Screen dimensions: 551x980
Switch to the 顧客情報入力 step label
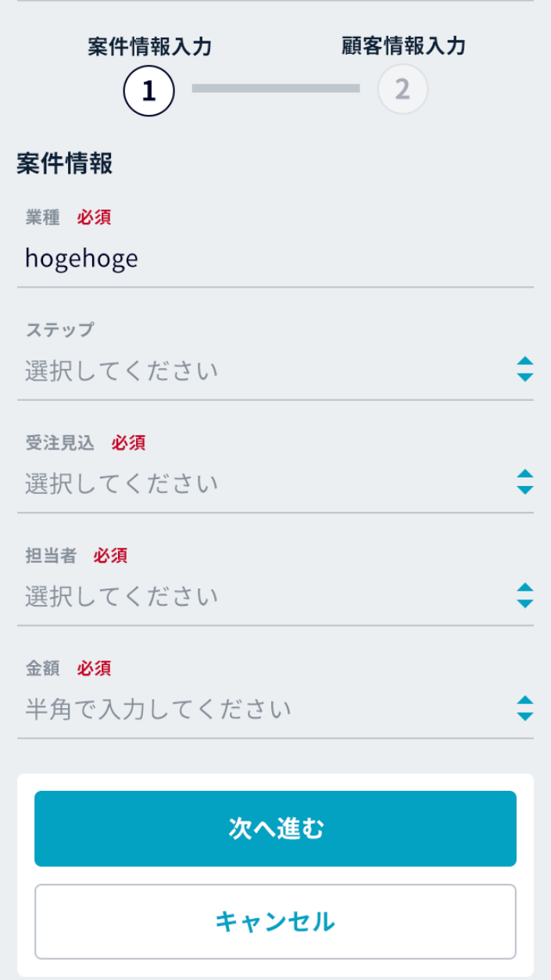click(403, 46)
